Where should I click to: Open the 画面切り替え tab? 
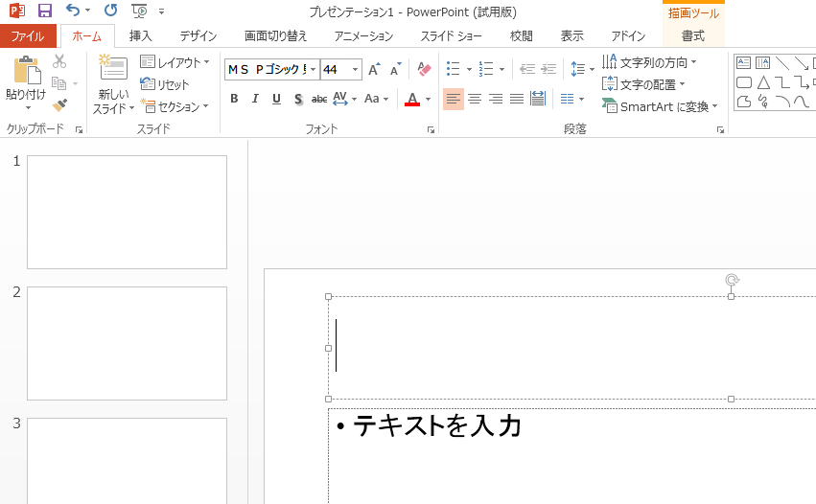276,35
